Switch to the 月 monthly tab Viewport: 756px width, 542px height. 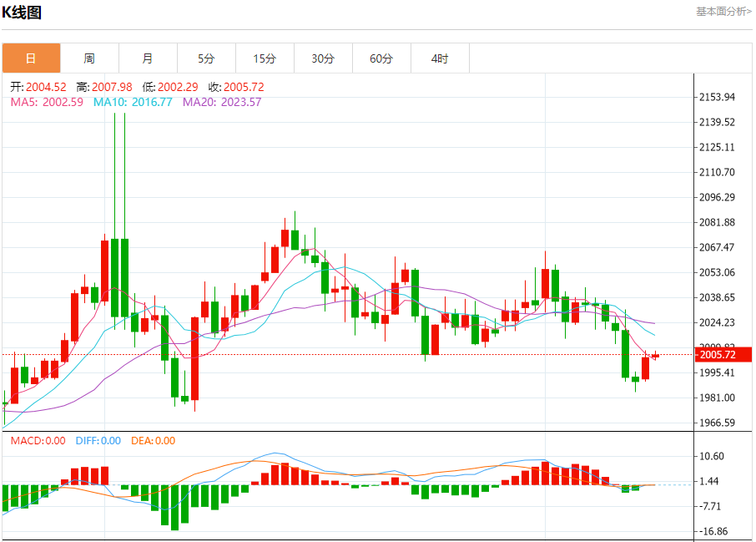coord(148,58)
